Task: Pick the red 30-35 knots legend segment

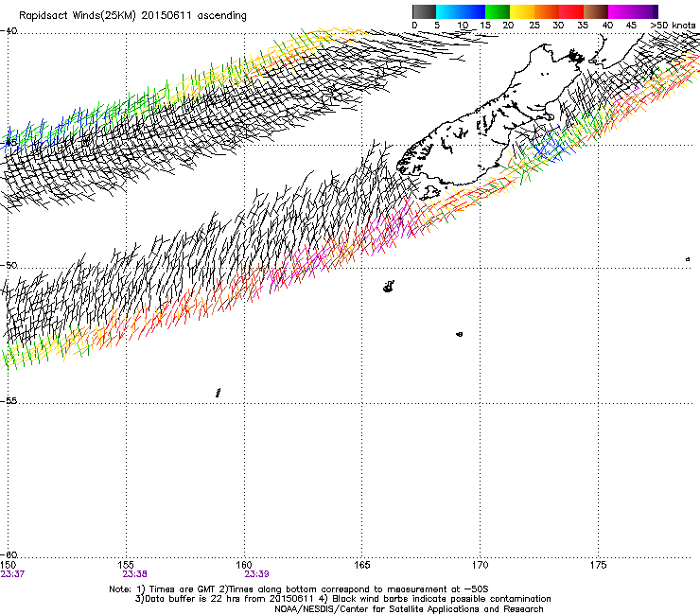Action: coord(571,11)
